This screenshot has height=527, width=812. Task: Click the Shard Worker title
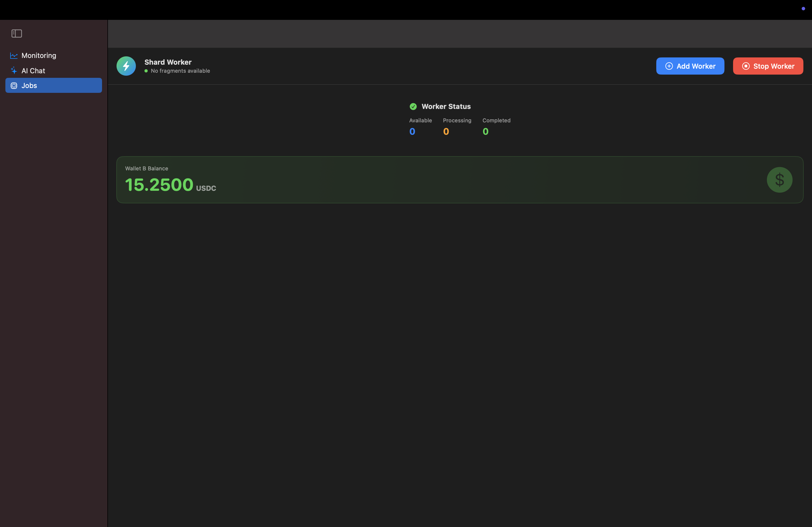[x=168, y=62]
